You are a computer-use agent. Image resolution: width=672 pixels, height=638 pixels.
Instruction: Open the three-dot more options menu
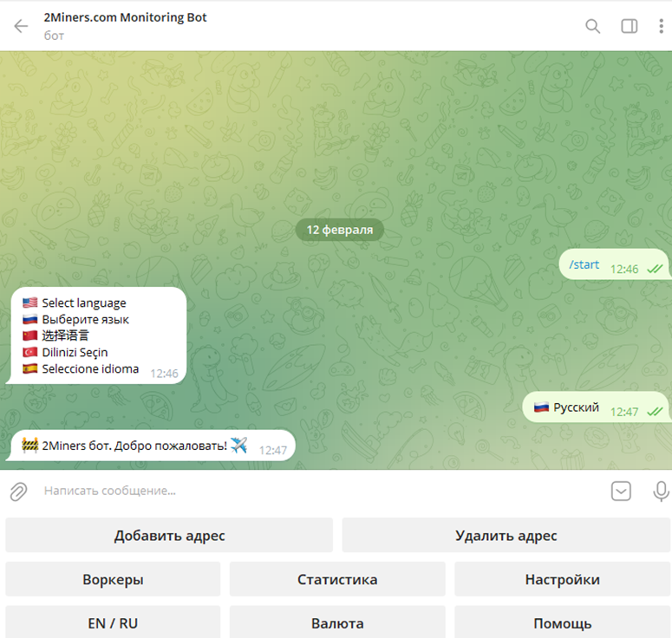662,26
